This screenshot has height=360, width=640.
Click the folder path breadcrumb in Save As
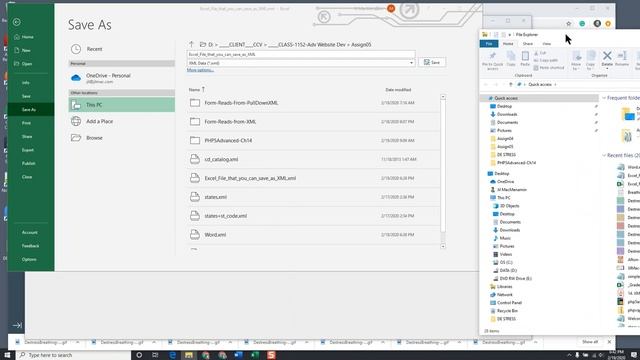[x=289, y=44]
